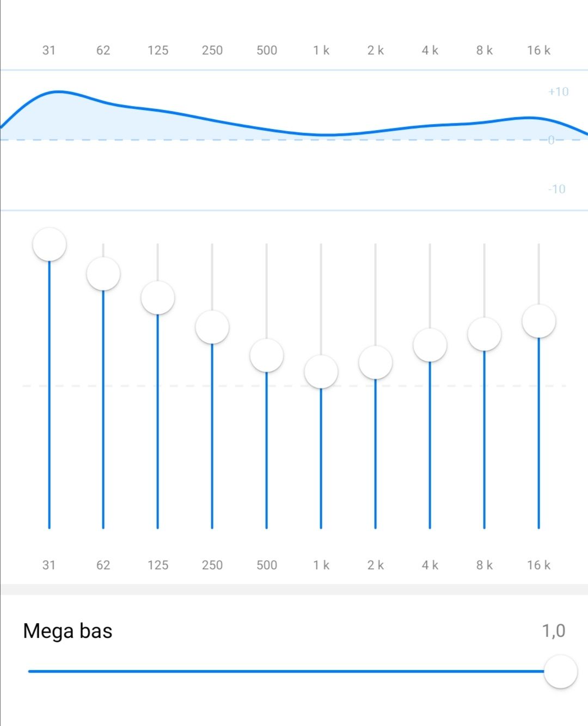Click the +10 label on the EQ graph
The image size is (588, 726).
click(558, 91)
